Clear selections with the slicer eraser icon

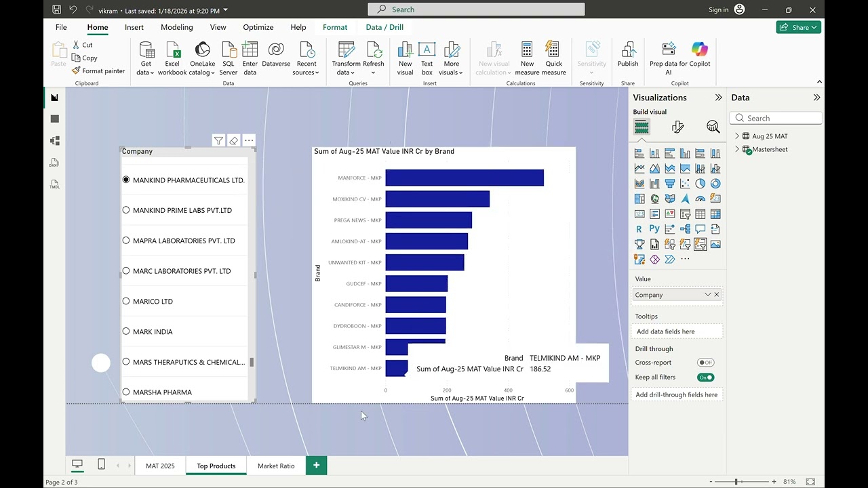tap(234, 141)
